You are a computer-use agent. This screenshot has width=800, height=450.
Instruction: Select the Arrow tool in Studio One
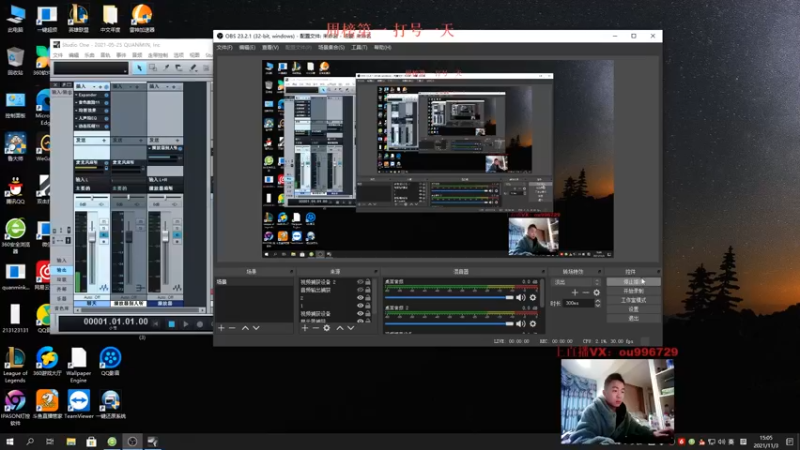click(139, 67)
